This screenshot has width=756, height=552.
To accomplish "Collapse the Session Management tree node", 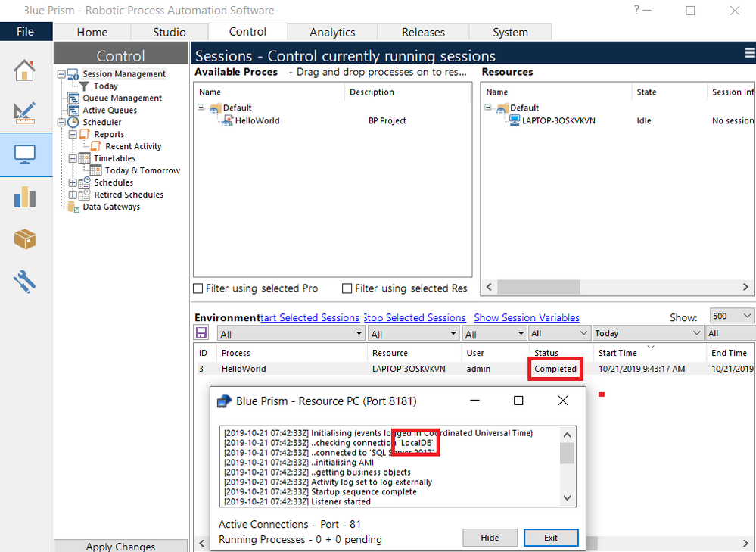I will coord(61,74).
